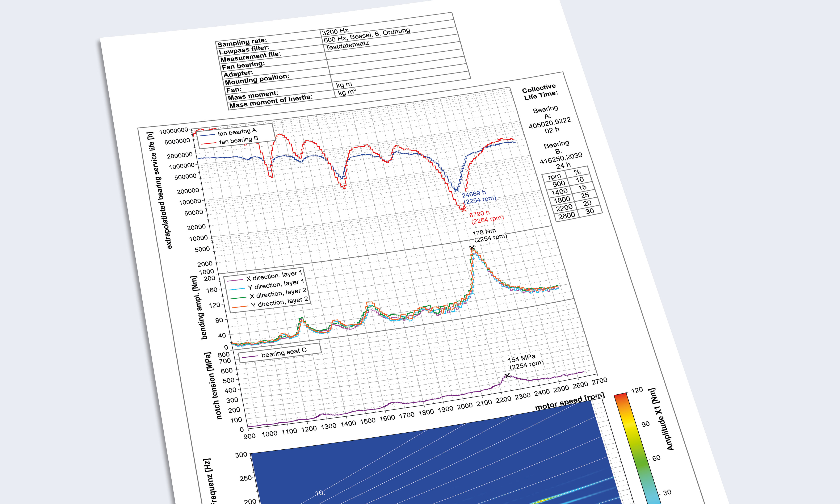
Task: Select the '2200' rpm table cell
Action: [x=564, y=208]
